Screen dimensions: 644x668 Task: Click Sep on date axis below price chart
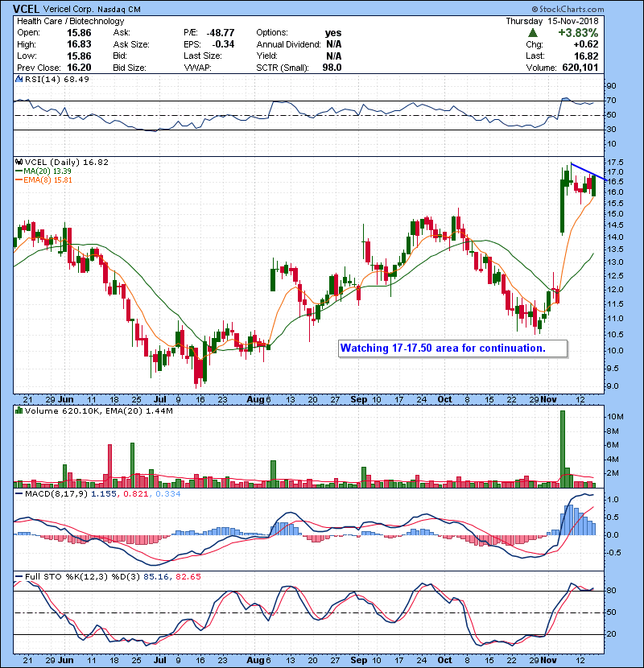coord(358,400)
